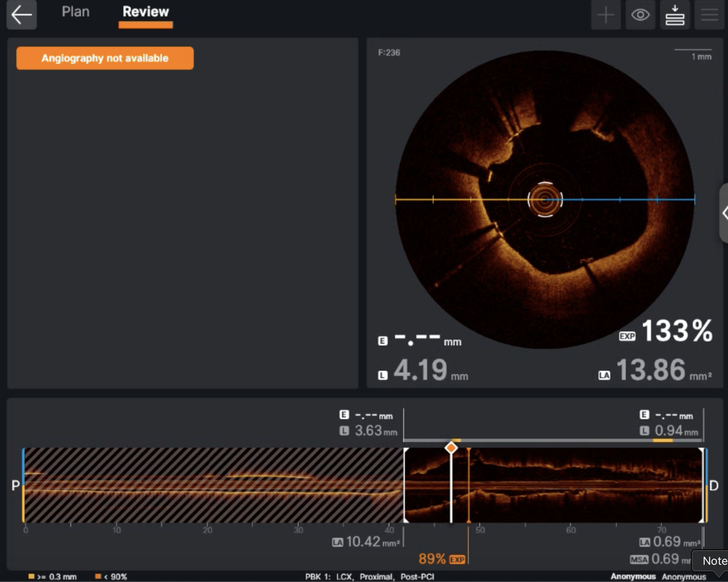The width and height of the screenshot is (728, 582).
Task: Open the hamburger menu
Action: [709, 15]
